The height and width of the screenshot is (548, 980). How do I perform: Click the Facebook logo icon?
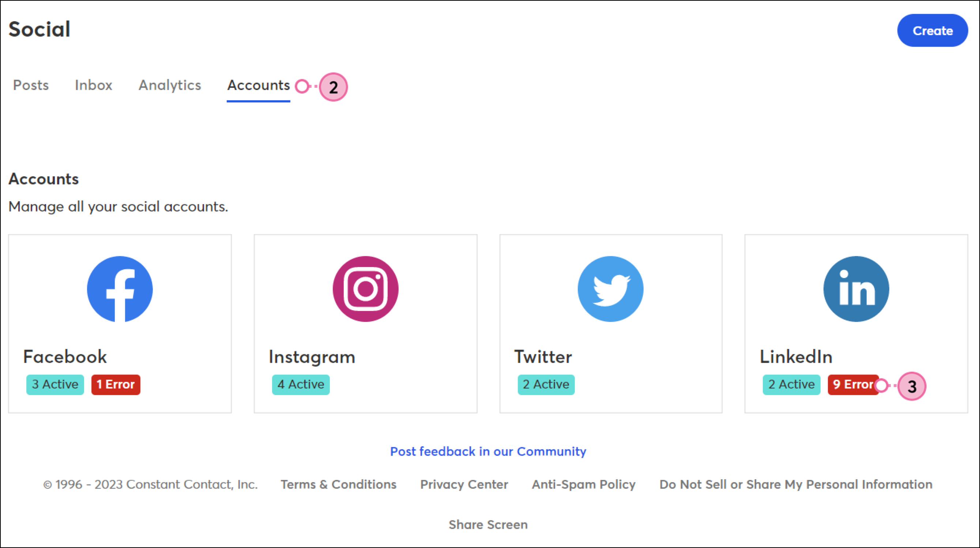120,289
